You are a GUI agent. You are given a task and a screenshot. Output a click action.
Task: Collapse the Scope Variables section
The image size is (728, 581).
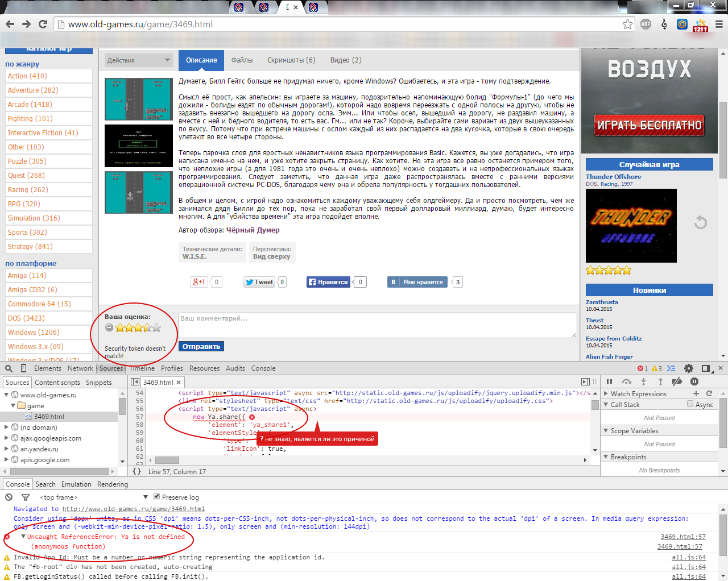[606, 430]
